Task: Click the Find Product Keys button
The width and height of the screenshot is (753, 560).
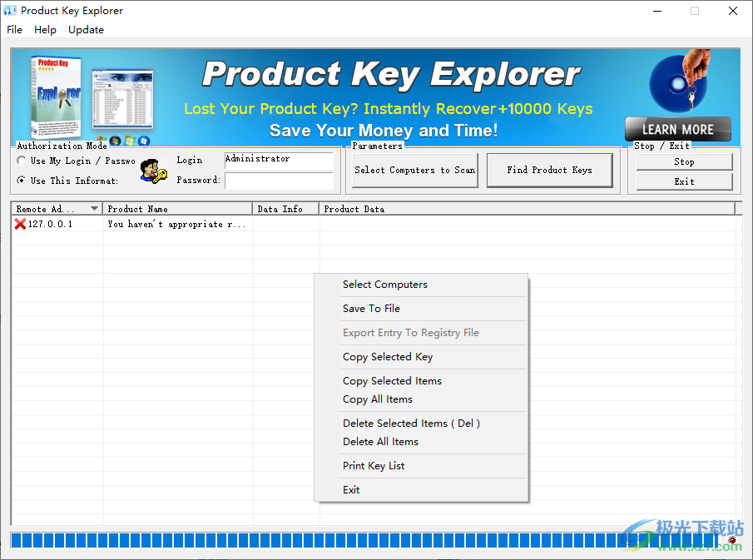Action: click(x=549, y=170)
